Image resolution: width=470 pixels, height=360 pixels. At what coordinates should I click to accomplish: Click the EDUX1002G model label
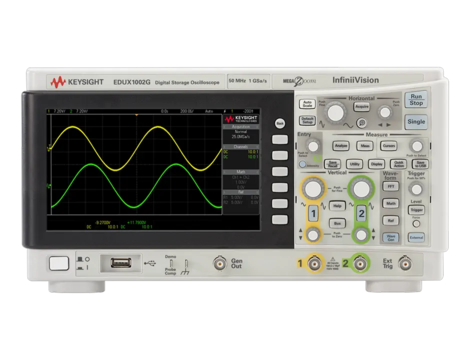[132, 82]
